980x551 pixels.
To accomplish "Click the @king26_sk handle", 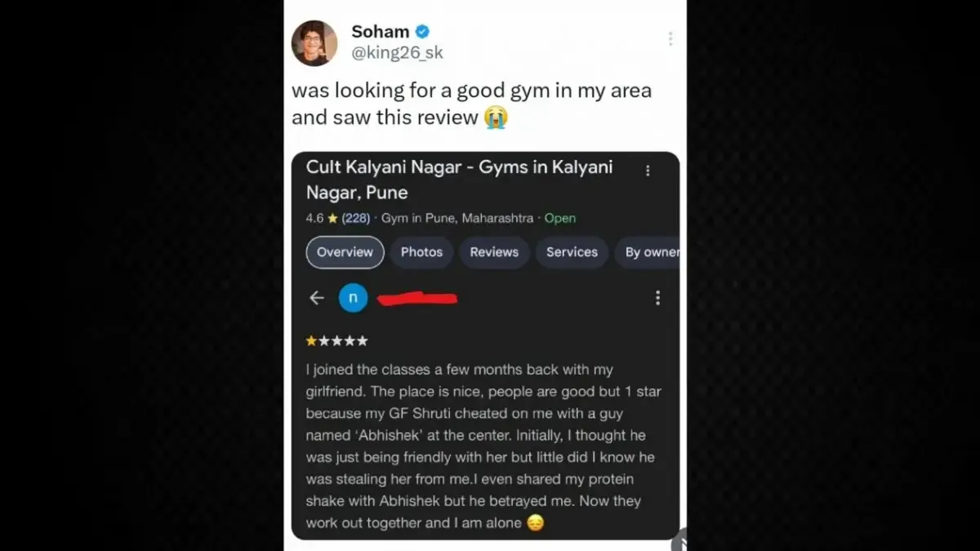I will (x=397, y=53).
